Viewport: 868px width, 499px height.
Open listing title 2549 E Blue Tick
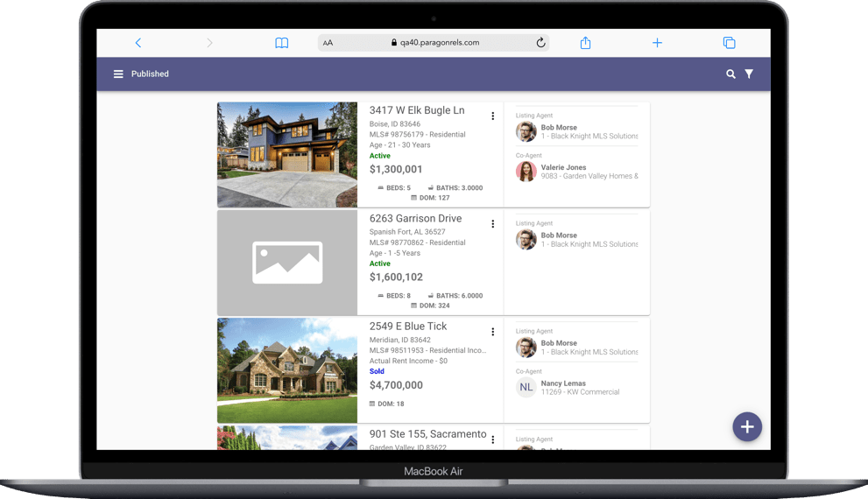tap(408, 327)
